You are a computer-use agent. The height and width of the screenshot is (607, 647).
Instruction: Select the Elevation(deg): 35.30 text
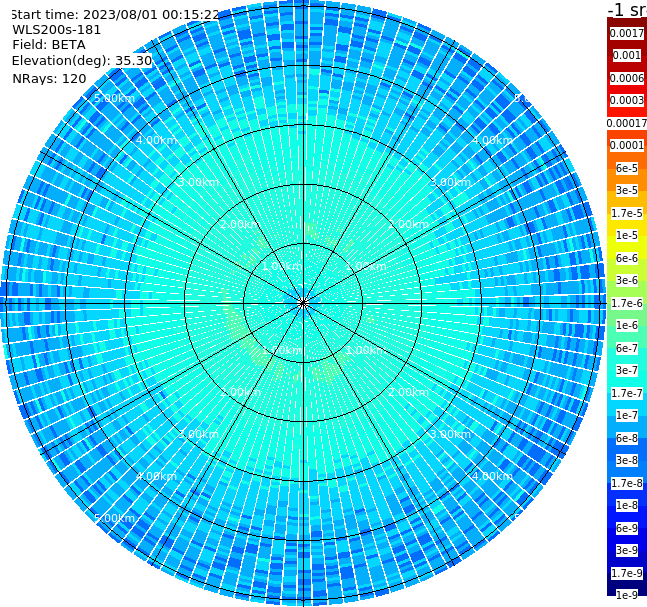(x=82, y=61)
